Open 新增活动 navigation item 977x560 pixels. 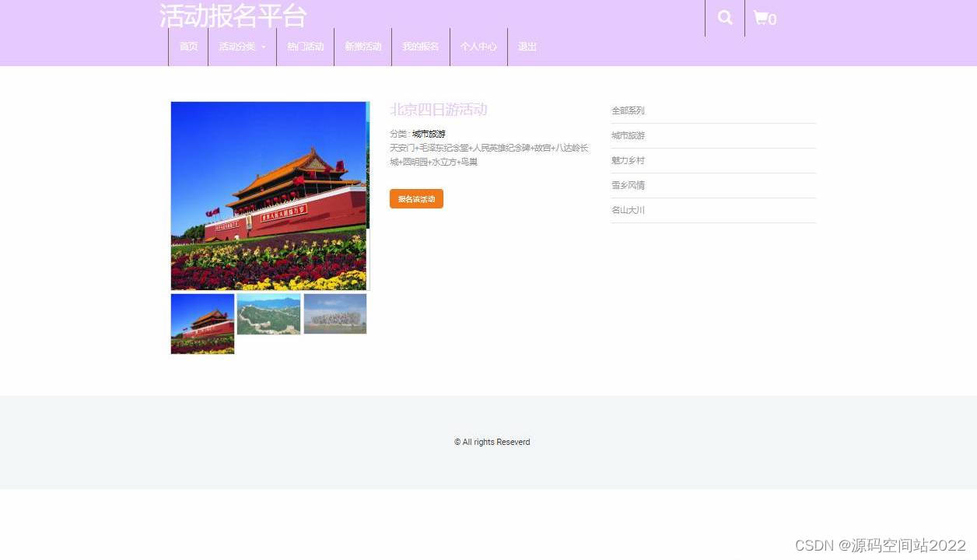tap(363, 47)
